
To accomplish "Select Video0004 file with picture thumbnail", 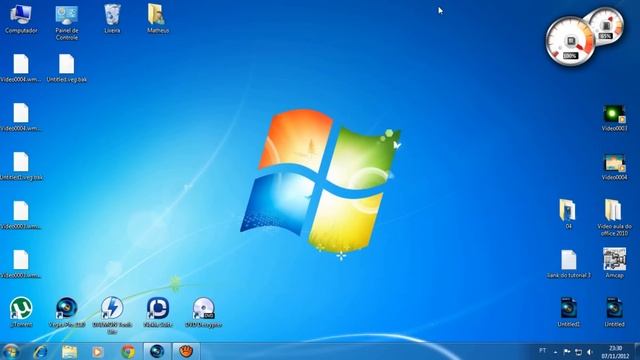I will (614, 167).
